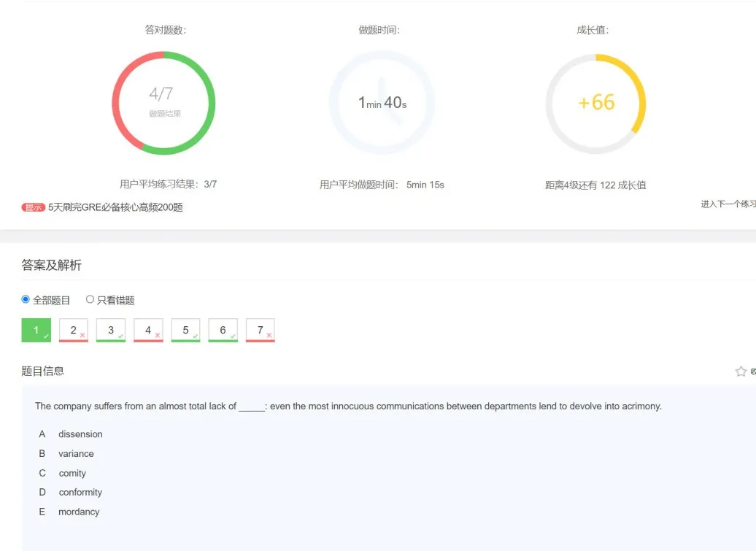The height and width of the screenshot is (551, 756).
Task: Select the 全部题目 radio button
Action: 26,299
